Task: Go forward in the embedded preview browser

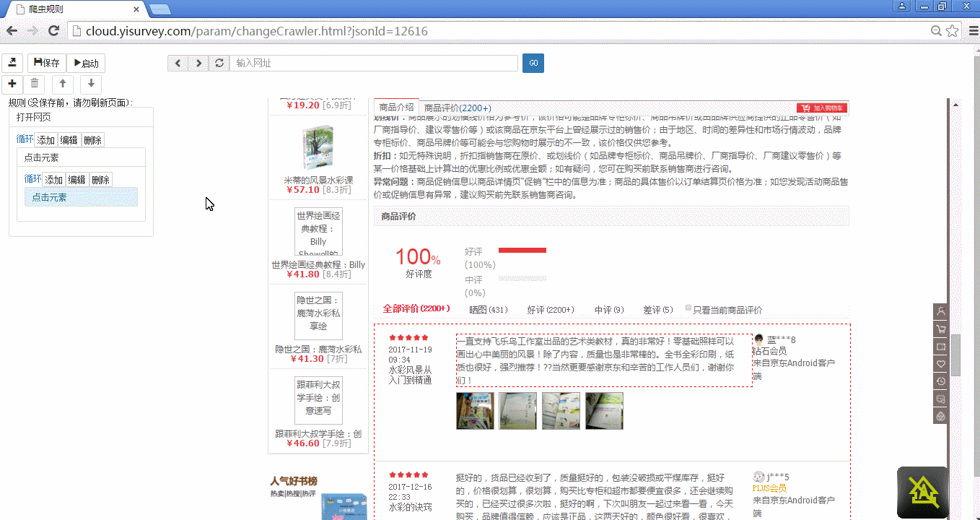Action: coord(198,64)
